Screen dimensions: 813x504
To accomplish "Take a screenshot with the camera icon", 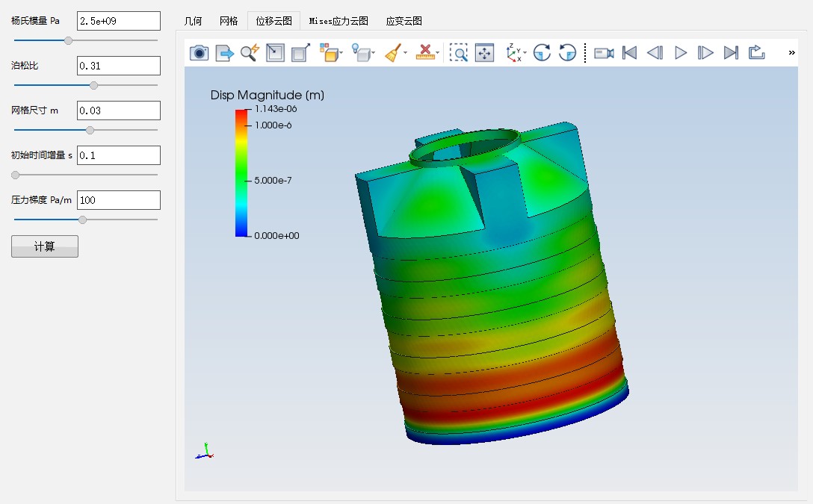I will tap(199, 53).
